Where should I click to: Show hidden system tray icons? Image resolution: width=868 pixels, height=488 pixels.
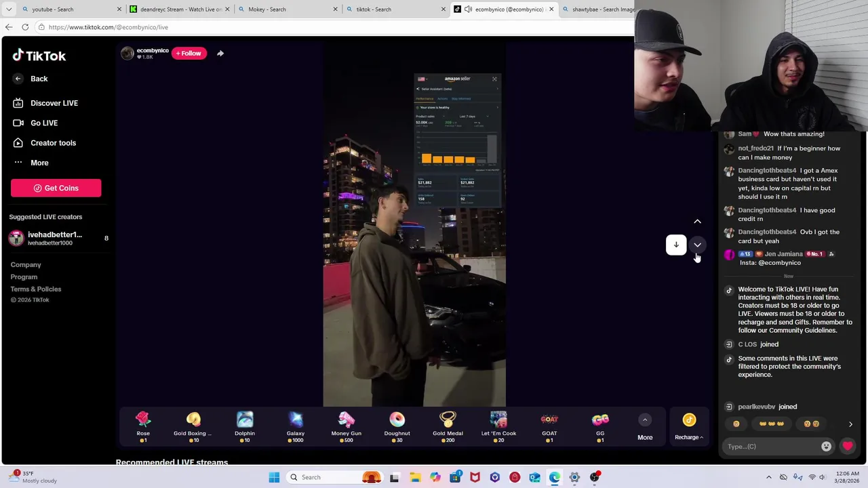[x=768, y=477]
